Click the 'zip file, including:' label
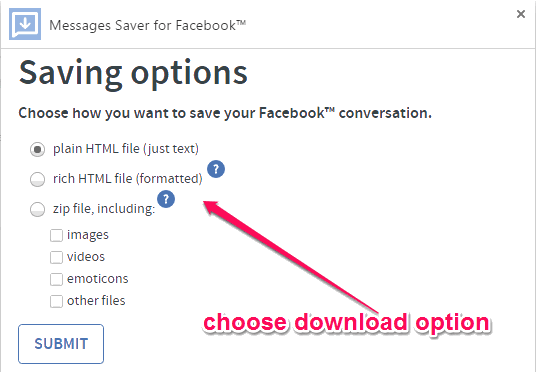Screen dimensions: 536x372 point(104,209)
